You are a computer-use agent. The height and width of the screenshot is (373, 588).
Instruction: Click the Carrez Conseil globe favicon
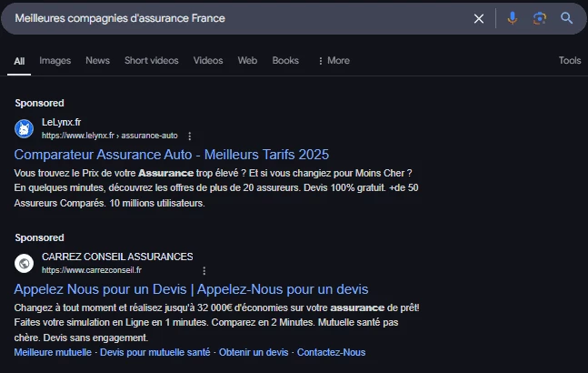pos(25,263)
